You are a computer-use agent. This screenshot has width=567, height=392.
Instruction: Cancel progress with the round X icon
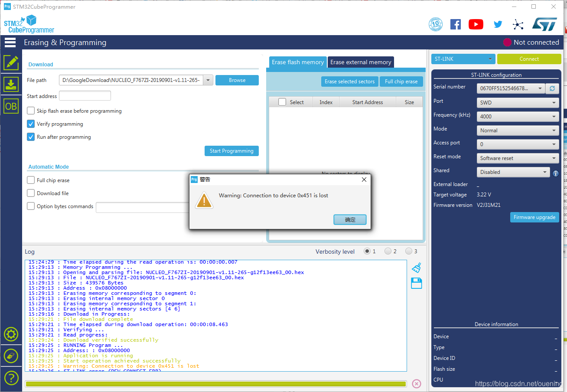click(416, 383)
